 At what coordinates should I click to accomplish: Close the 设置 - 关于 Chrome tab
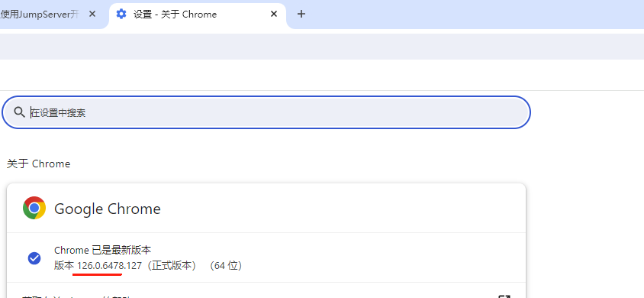274,14
